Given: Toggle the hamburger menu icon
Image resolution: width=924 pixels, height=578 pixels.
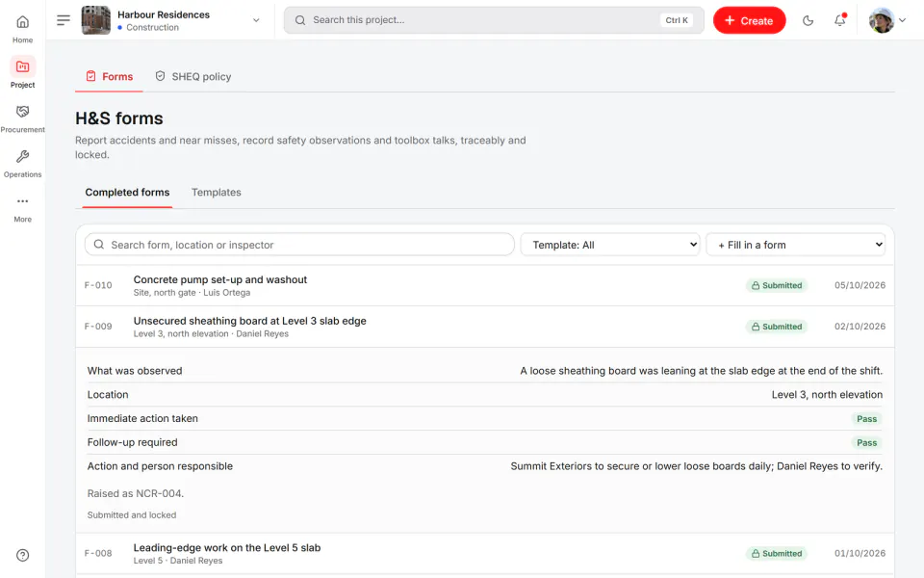Looking at the screenshot, I should click(x=64, y=20).
